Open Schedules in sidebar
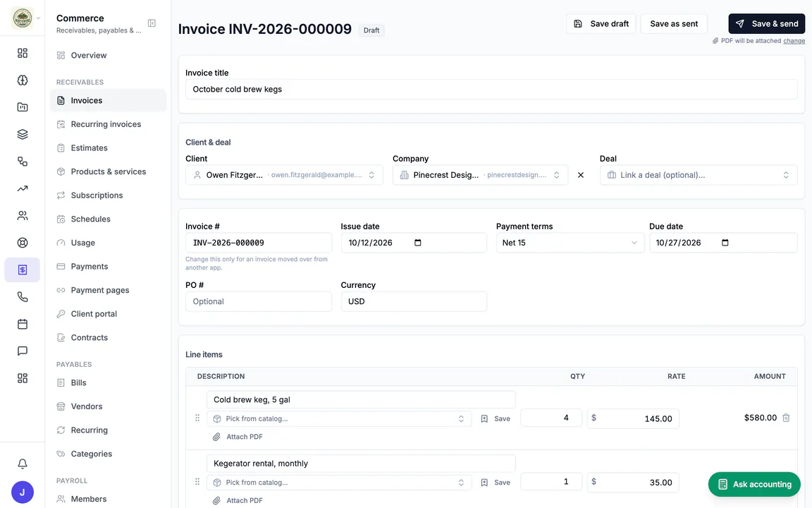Image resolution: width=812 pixels, height=508 pixels. point(108,219)
